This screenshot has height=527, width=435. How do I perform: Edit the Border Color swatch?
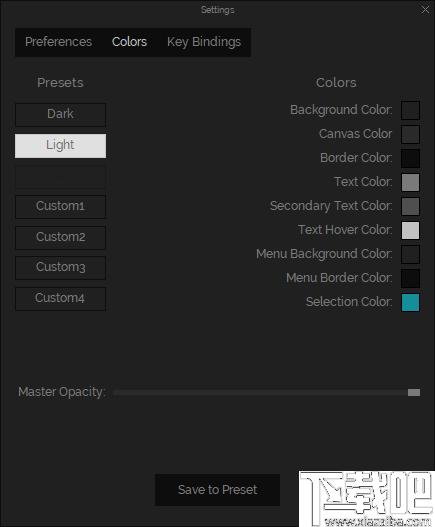tap(410, 158)
